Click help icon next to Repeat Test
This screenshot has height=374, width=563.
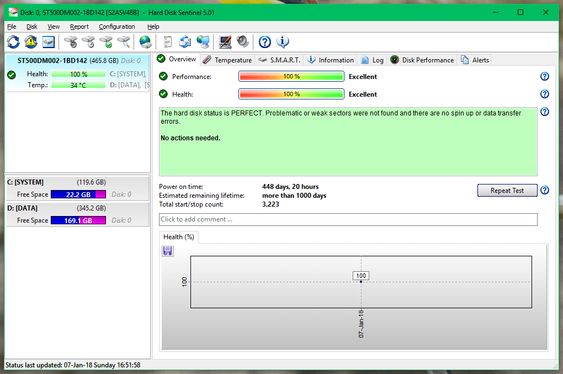545,190
